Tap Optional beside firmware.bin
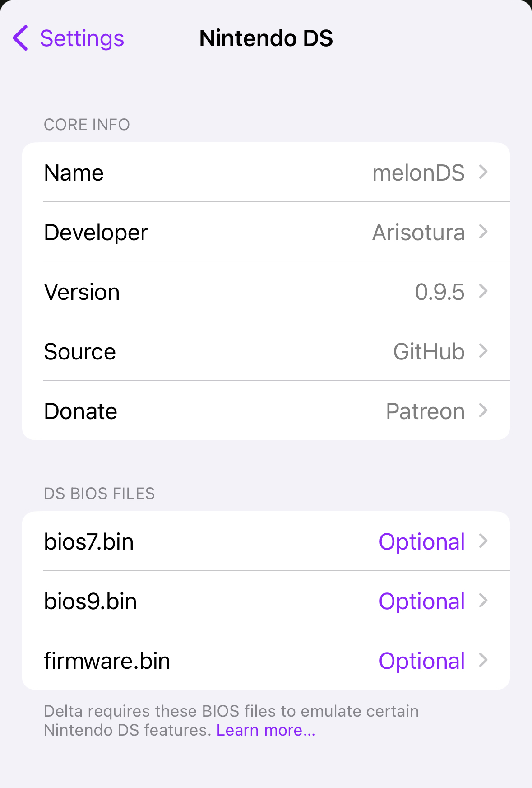This screenshot has height=788, width=532. [x=421, y=661]
